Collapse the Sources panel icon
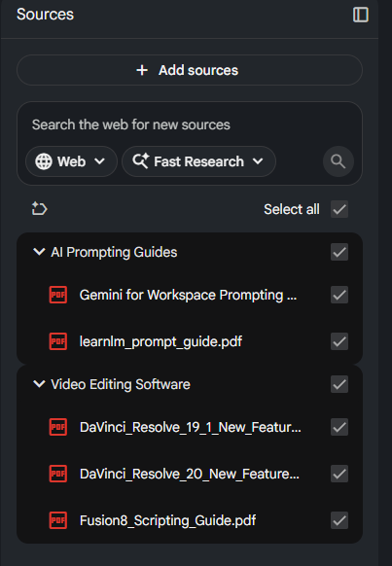392x566 pixels. click(360, 15)
